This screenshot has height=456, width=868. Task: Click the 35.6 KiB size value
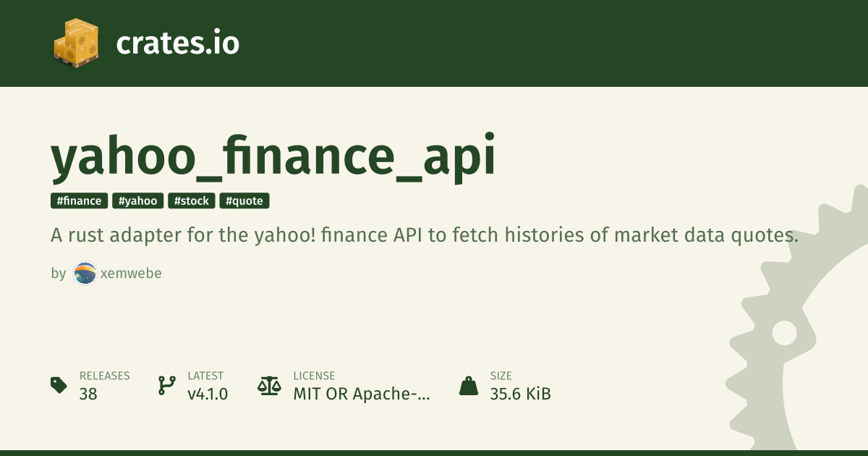pyautogui.click(x=520, y=394)
